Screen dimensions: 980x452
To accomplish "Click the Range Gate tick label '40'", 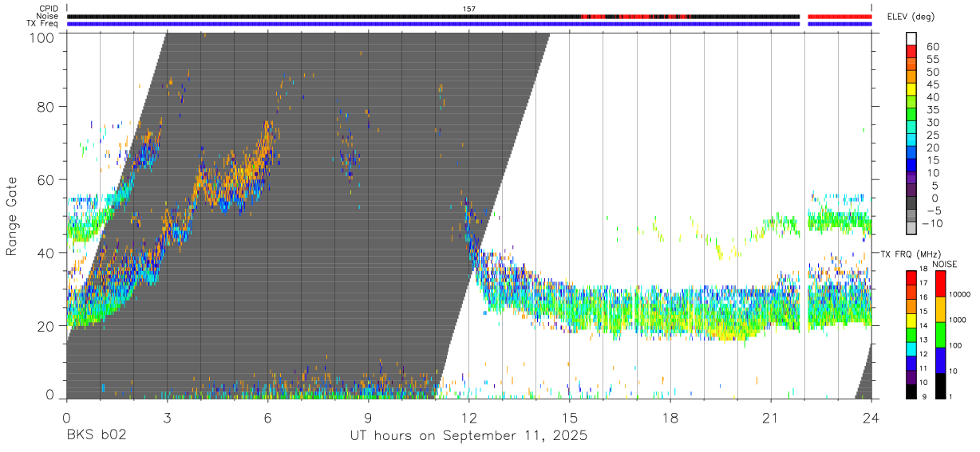I will tap(45, 253).
